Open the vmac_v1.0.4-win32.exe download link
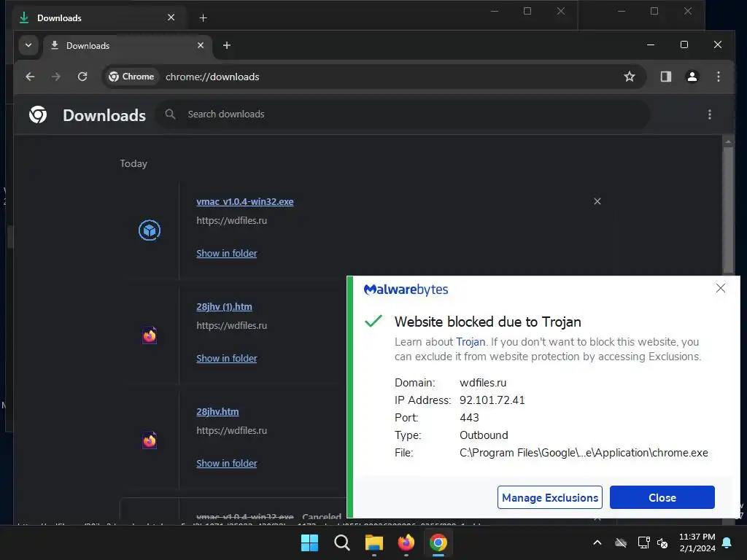 [245, 201]
